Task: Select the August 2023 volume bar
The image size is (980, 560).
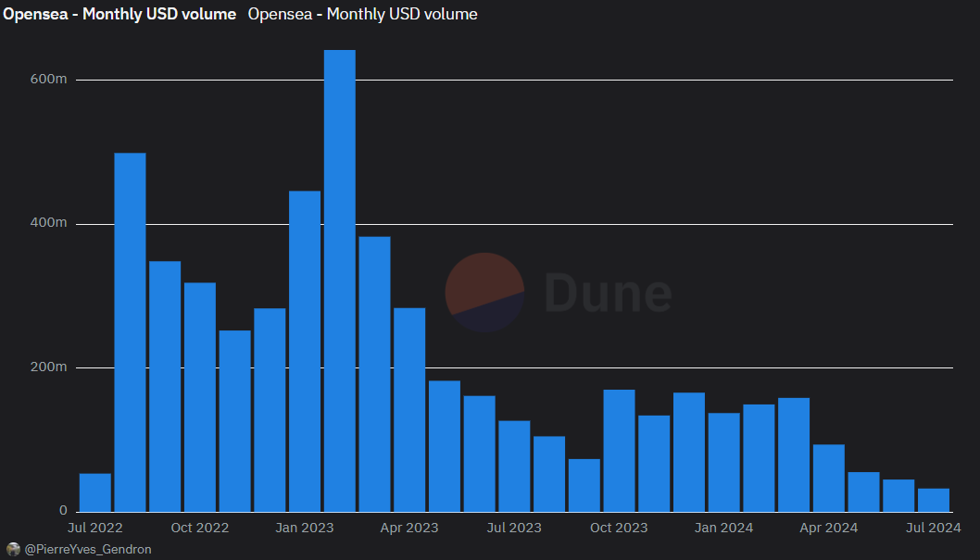Action: pos(549,474)
